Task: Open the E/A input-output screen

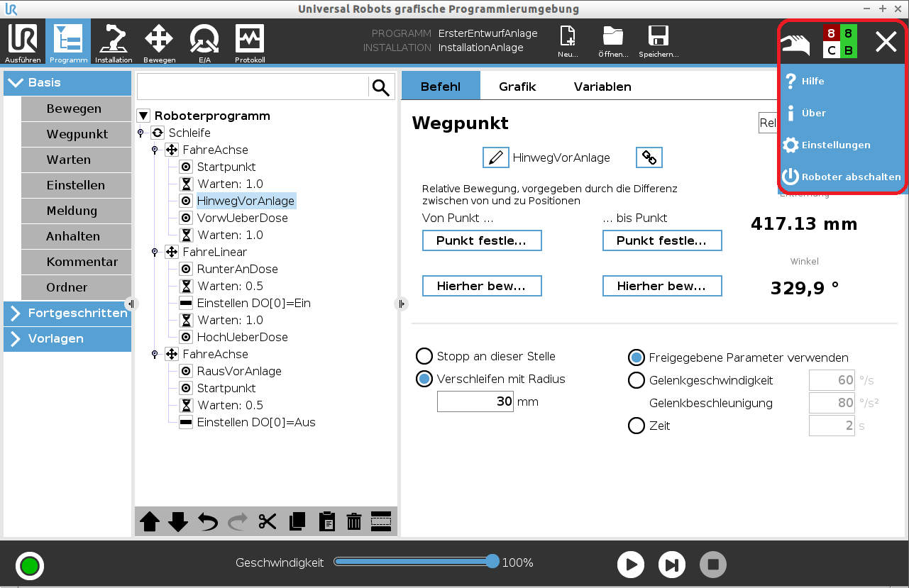Action: (204, 44)
